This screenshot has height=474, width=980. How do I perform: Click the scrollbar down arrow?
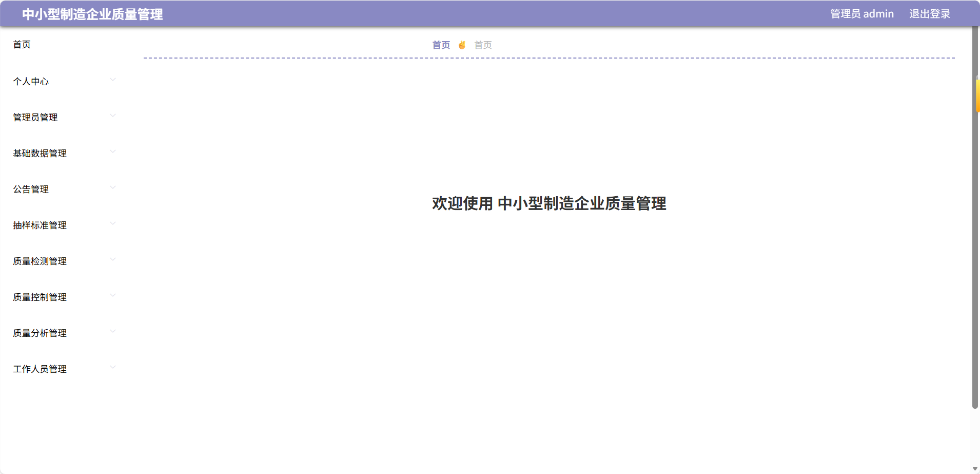[975, 469]
